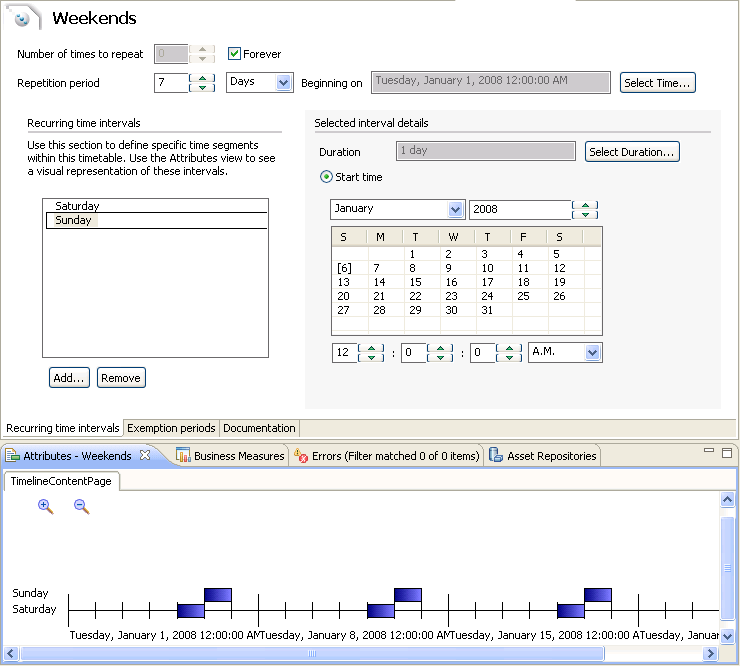Click the Remove interval button
The height and width of the screenshot is (666, 740).
coord(121,378)
